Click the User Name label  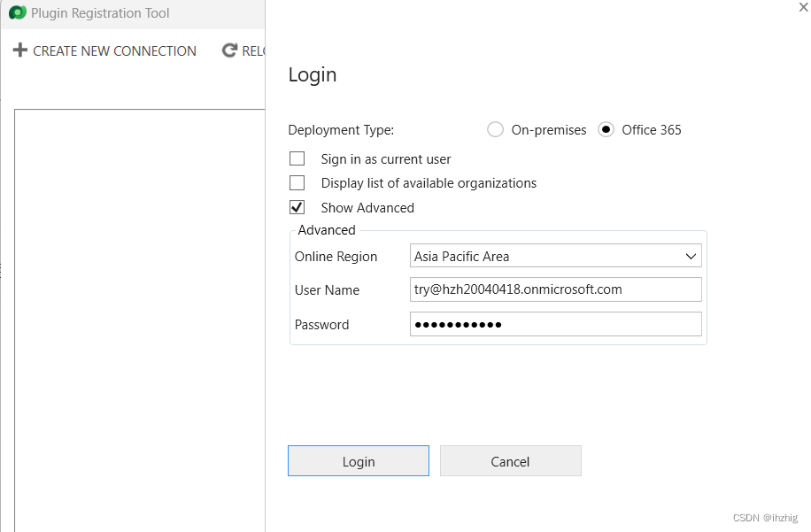[327, 290]
